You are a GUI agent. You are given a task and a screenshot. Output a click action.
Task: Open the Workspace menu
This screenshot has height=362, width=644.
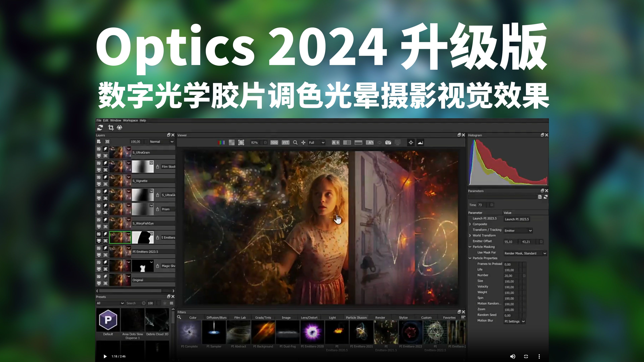[x=130, y=120]
